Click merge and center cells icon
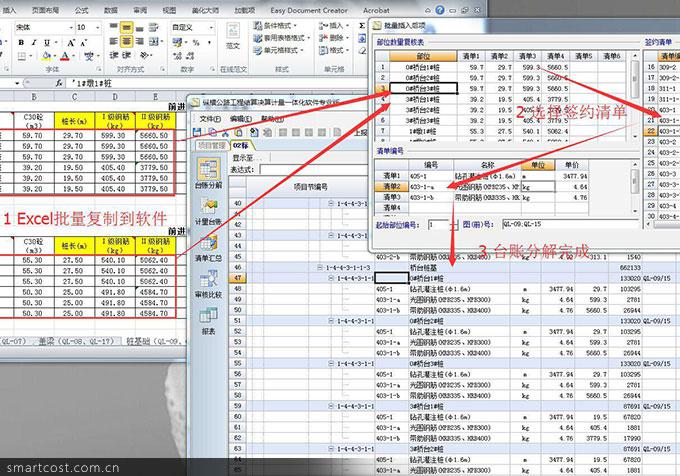Viewport: 680px width, 476px height. pyautogui.click(x=154, y=41)
